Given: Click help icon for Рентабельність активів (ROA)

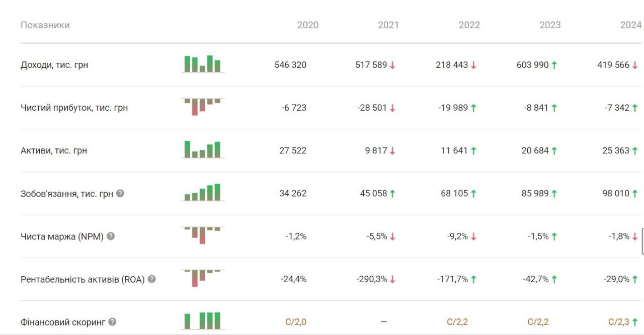Looking at the screenshot, I should click(x=151, y=279).
